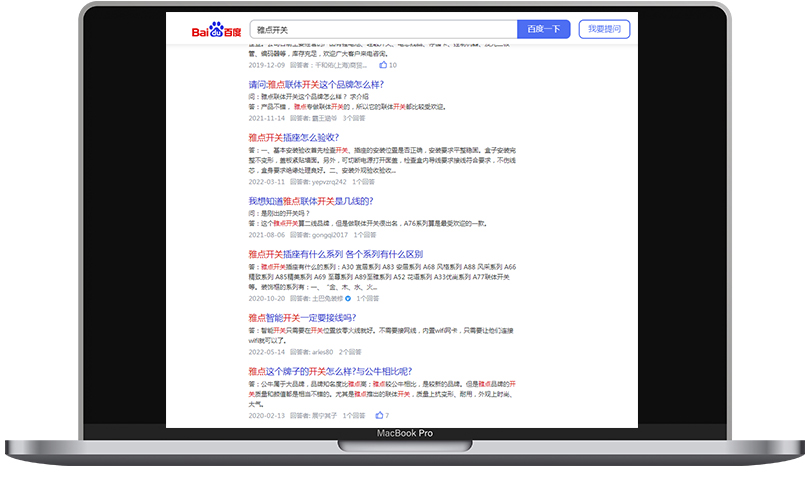
Task: Click snippet starting 答:公牛属于大品牌
Action: [x=382, y=394]
